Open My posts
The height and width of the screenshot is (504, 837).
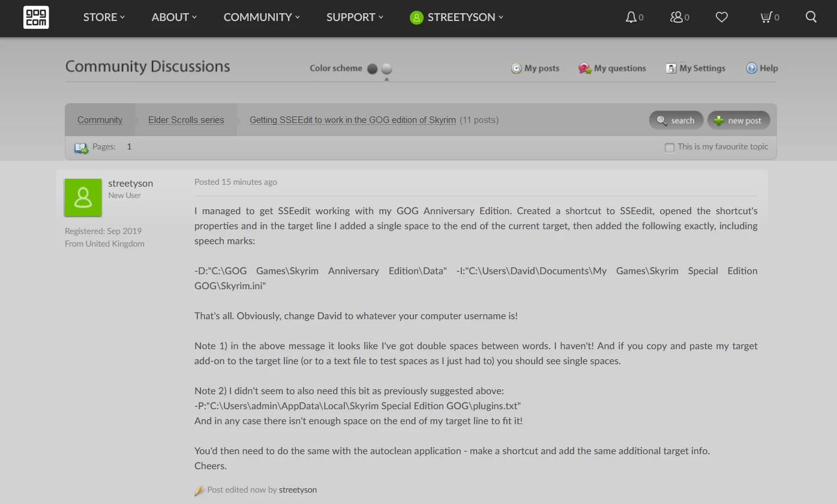click(535, 68)
